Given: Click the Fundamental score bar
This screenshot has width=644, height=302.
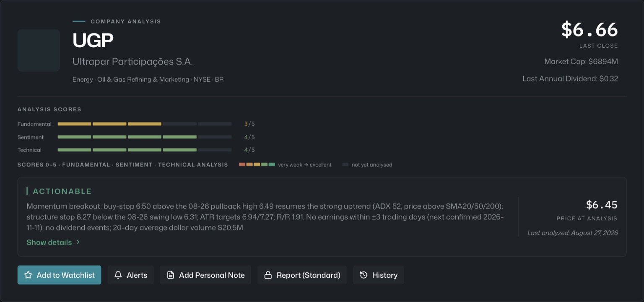Looking at the screenshot, I should (x=145, y=124).
